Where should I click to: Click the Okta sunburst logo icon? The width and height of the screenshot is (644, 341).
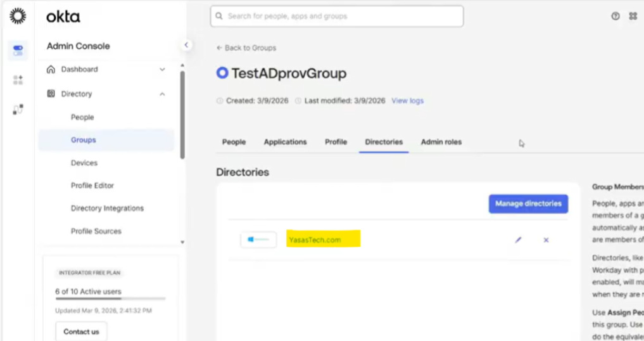pos(18,16)
